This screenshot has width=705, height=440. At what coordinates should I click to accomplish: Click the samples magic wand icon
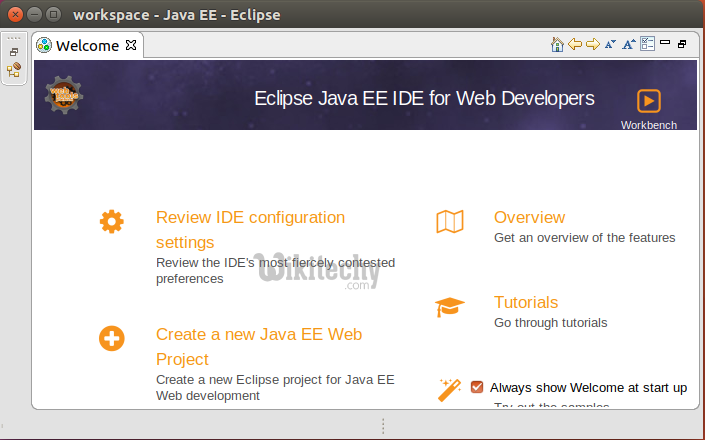(x=449, y=390)
